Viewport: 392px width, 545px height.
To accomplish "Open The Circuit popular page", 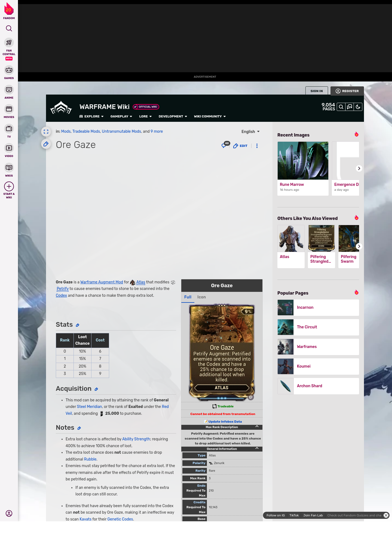I will pyautogui.click(x=318, y=327).
